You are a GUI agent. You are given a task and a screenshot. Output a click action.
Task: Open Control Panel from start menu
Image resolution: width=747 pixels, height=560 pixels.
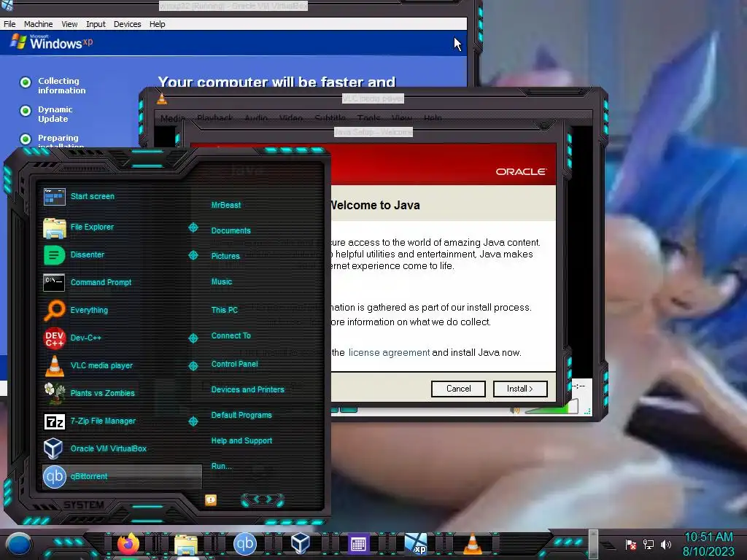coord(234,365)
